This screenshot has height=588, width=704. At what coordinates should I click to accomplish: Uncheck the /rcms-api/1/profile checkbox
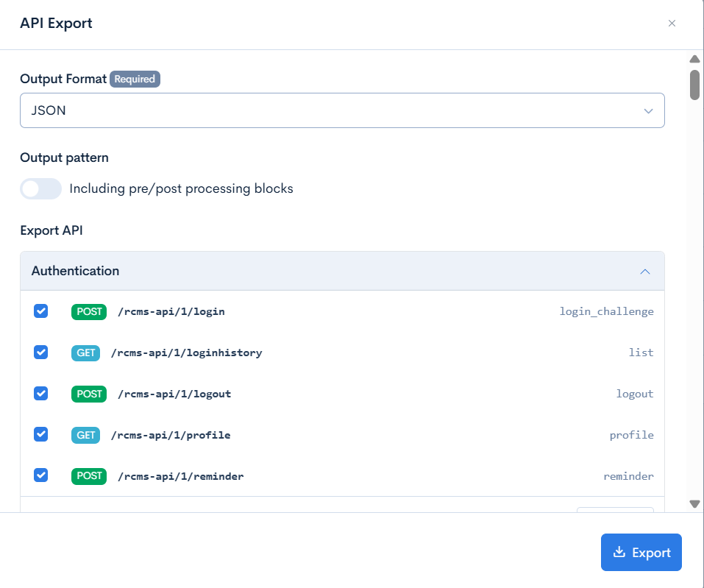click(x=41, y=435)
